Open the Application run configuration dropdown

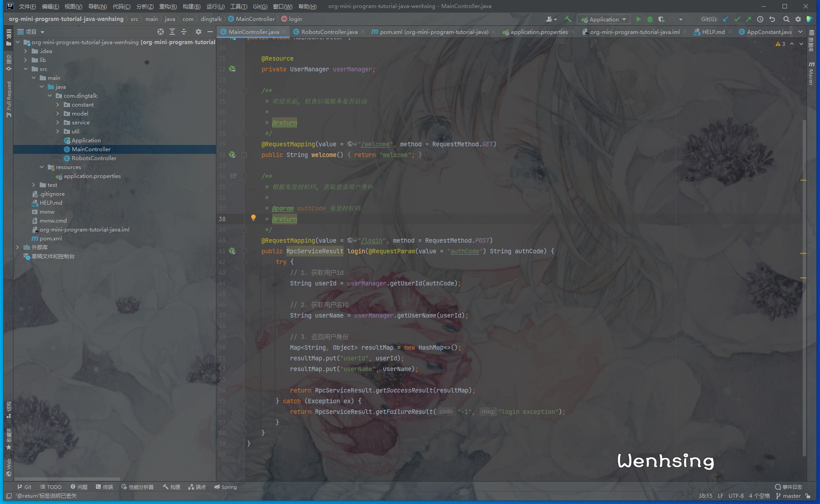tap(604, 19)
